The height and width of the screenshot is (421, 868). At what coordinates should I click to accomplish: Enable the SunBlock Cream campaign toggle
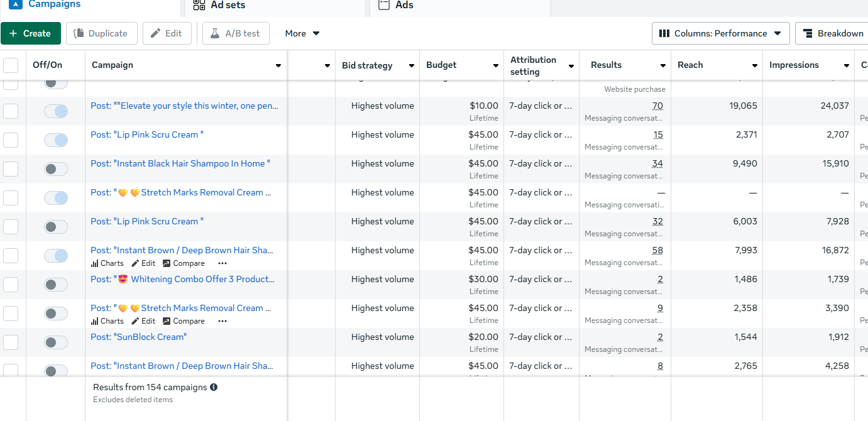tap(56, 342)
